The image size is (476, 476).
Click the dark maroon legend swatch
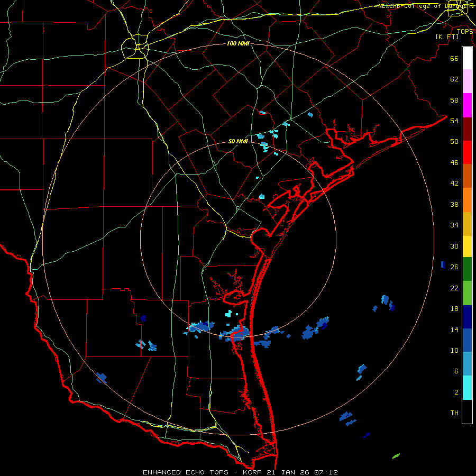pyautogui.click(x=467, y=129)
